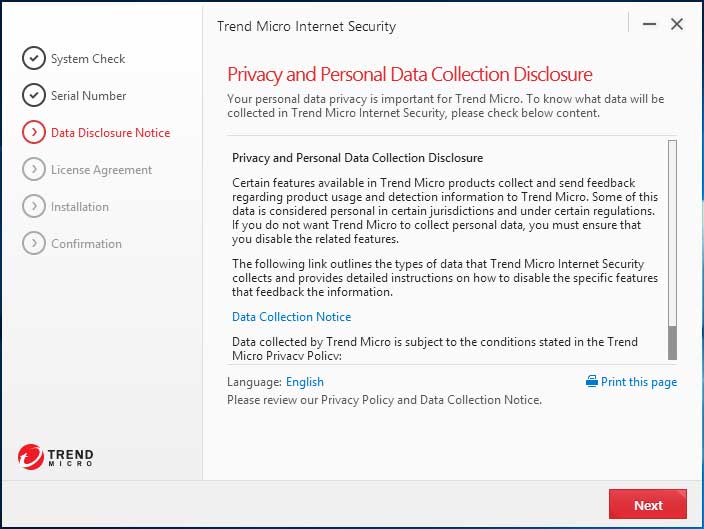
Task: Click the printer icon beside Print this page
Action: point(592,381)
